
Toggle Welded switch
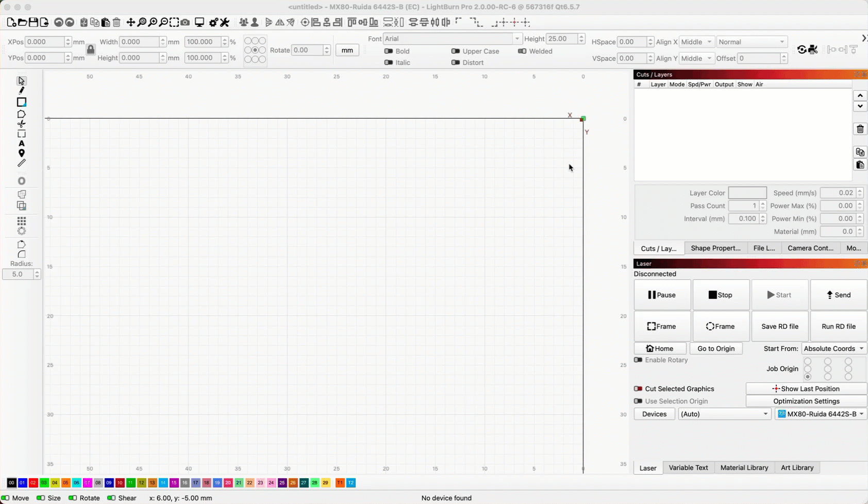(x=522, y=51)
